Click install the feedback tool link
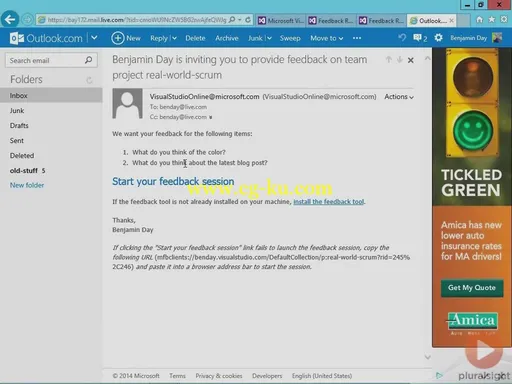 (329, 202)
